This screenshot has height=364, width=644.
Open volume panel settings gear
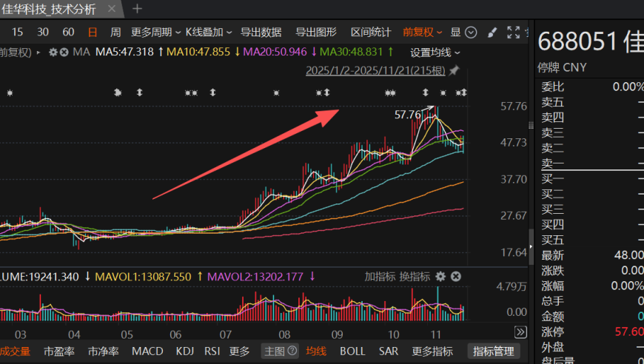tap(440, 277)
